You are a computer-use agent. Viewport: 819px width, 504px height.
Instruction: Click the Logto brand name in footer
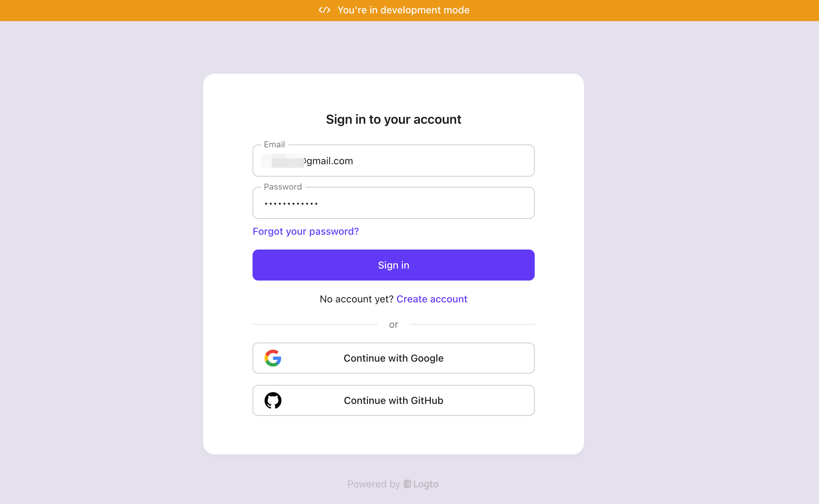coord(426,484)
